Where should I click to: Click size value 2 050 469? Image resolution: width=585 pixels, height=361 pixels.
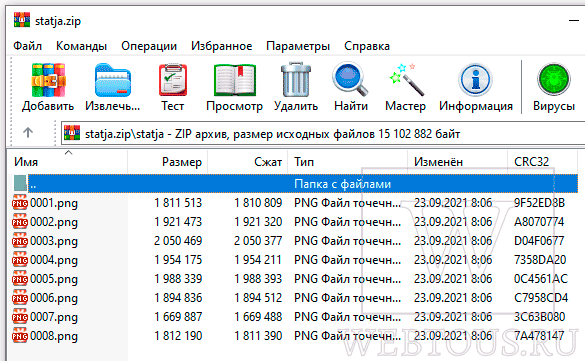(178, 241)
